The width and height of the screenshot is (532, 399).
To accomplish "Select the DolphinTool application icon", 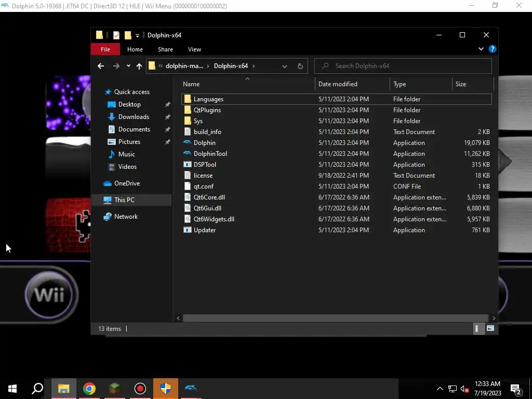I will 187,153.
